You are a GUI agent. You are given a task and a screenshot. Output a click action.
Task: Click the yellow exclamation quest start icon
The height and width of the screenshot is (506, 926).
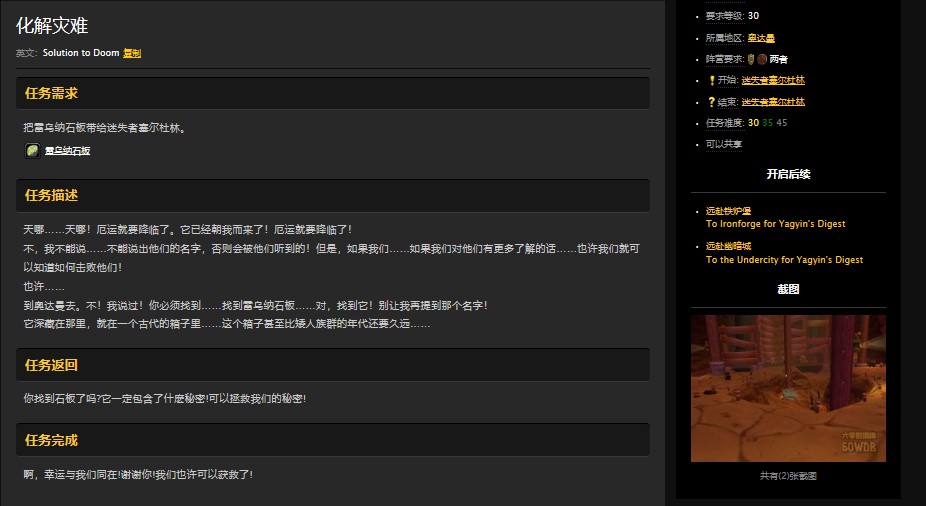[711, 80]
